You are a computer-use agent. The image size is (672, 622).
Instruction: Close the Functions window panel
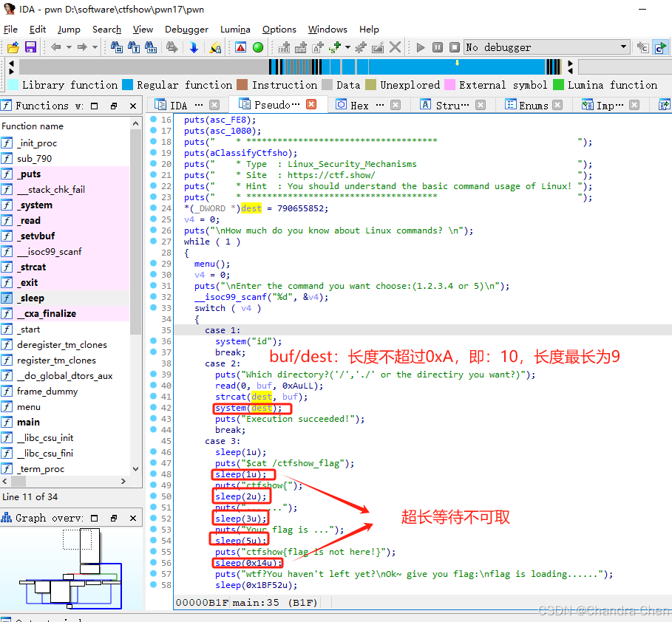point(133,106)
